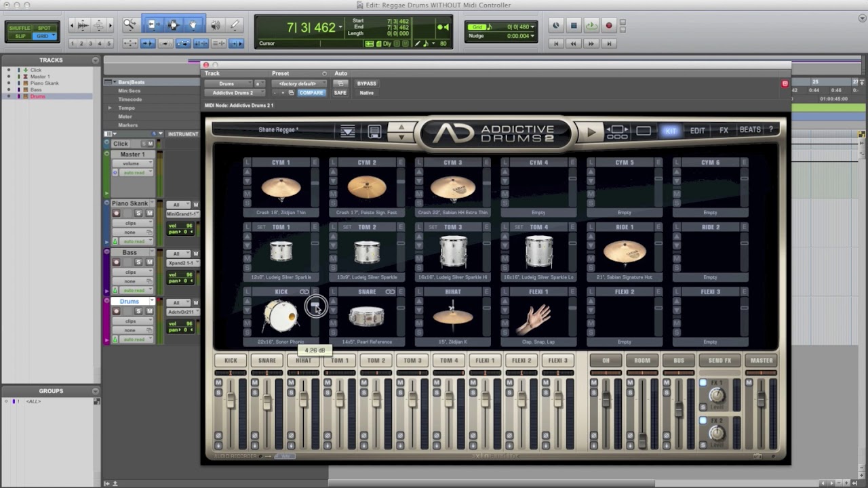Switch to the BEATS page
Screen dimensions: 868x488
749,129
